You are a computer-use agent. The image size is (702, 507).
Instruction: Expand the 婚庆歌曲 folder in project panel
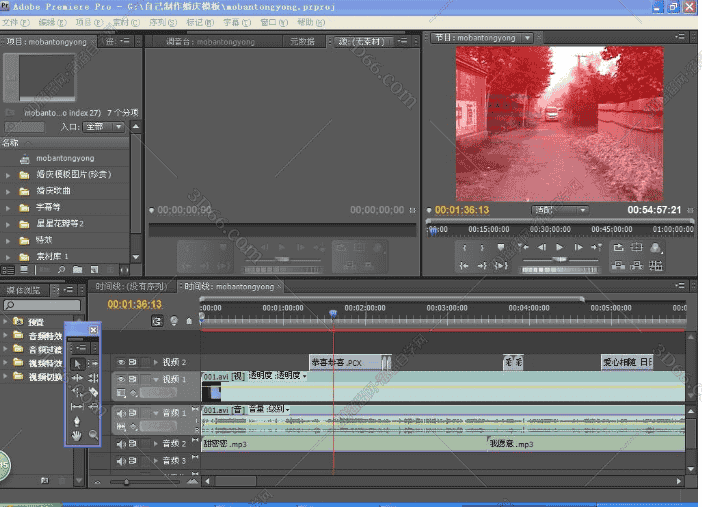pos(9,190)
